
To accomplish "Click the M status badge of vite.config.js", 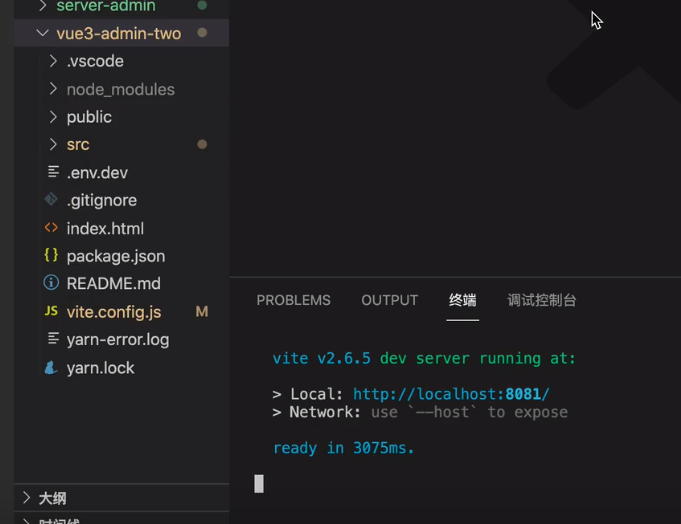I will click(202, 311).
